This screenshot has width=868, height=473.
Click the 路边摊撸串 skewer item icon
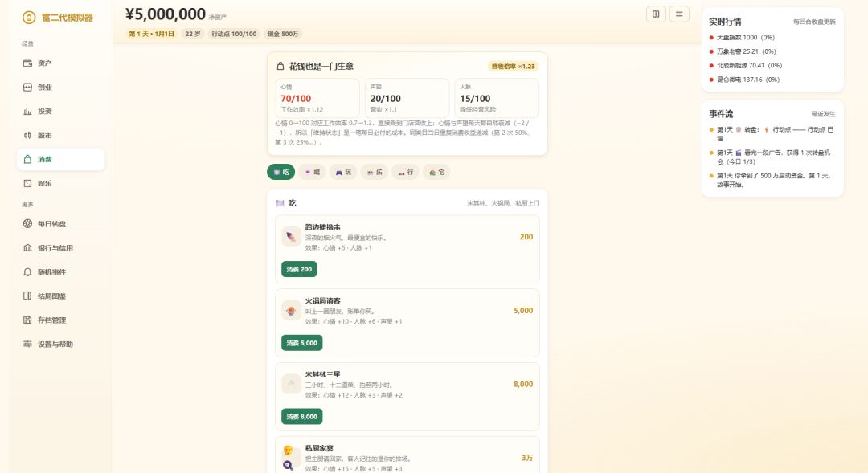pos(291,237)
